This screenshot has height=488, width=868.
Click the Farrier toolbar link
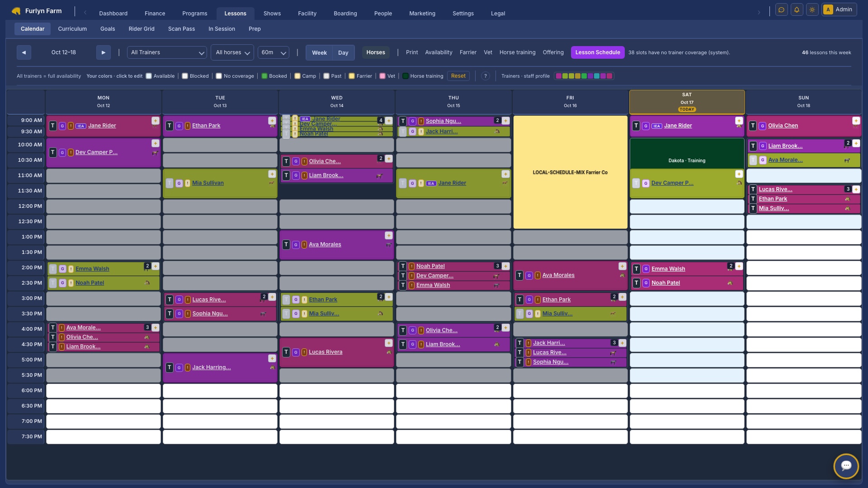[x=468, y=52]
